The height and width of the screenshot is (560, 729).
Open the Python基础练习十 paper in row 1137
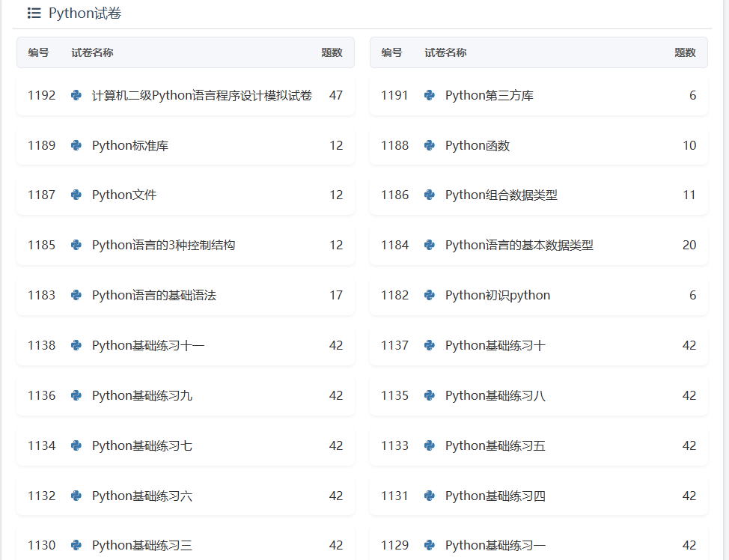[x=495, y=346]
